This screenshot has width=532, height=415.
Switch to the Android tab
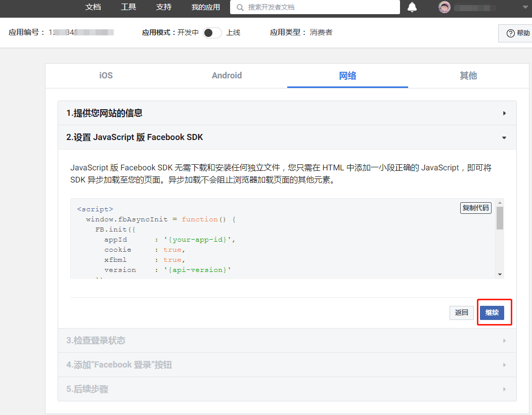[x=227, y=76]
